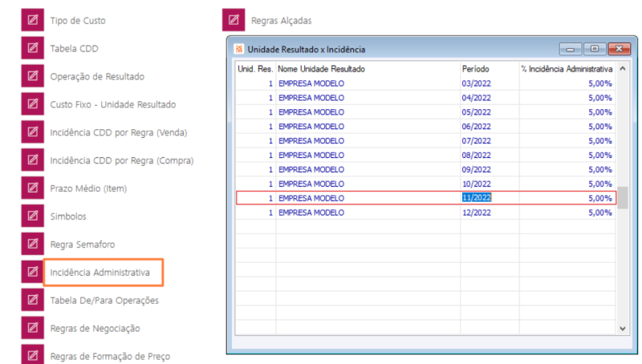This screenshot has width=642, height=364.
Task: Click edit icon beside Incidência CDD por Regra (Compra)
Action: point(33,160)
